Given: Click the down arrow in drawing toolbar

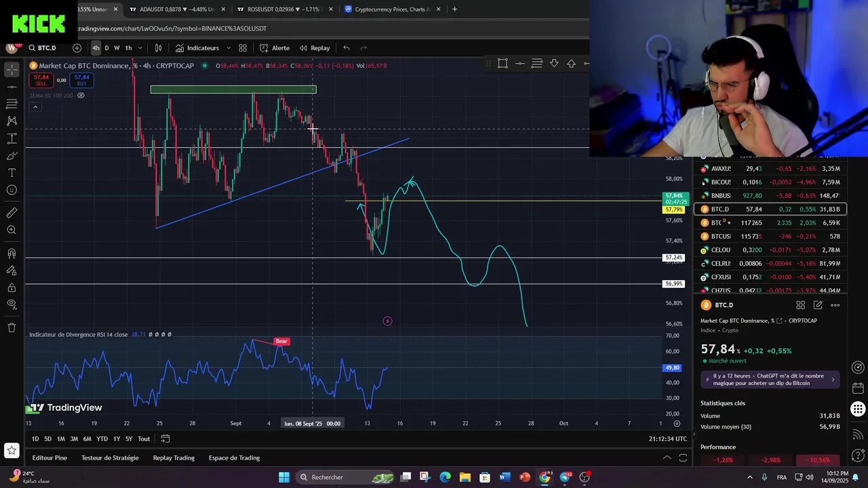Looking at the screenshot, I should (x=554, y=64).
